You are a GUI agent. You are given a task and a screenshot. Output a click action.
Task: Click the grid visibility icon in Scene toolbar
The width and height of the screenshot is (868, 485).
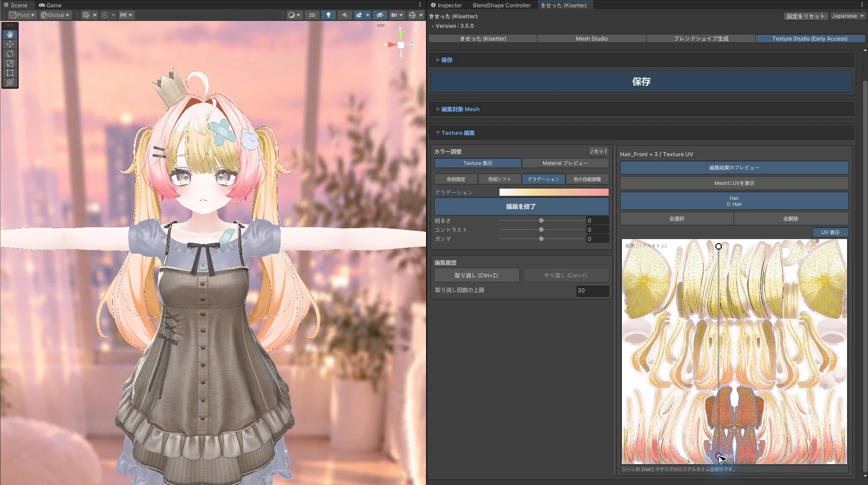click(86, 15)
